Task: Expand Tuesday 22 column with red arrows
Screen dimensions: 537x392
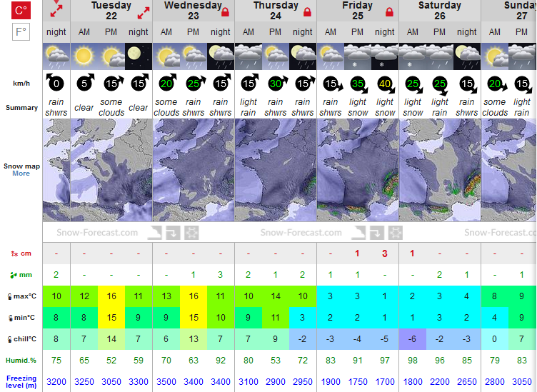Action: (x=144, y=14)
